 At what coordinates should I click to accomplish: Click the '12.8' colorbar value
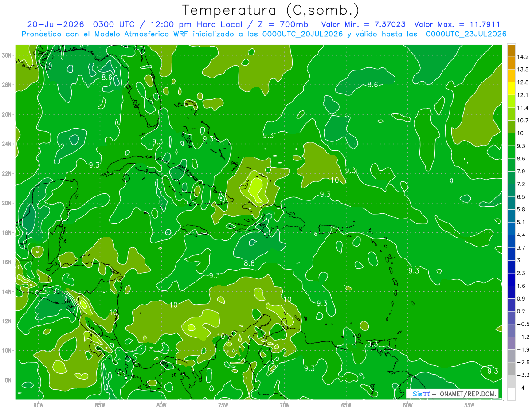[x=523, y=82]
